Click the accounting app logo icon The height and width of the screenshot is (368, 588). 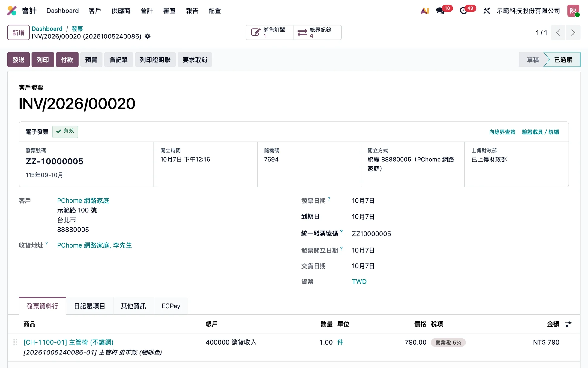tap(12, 11)
